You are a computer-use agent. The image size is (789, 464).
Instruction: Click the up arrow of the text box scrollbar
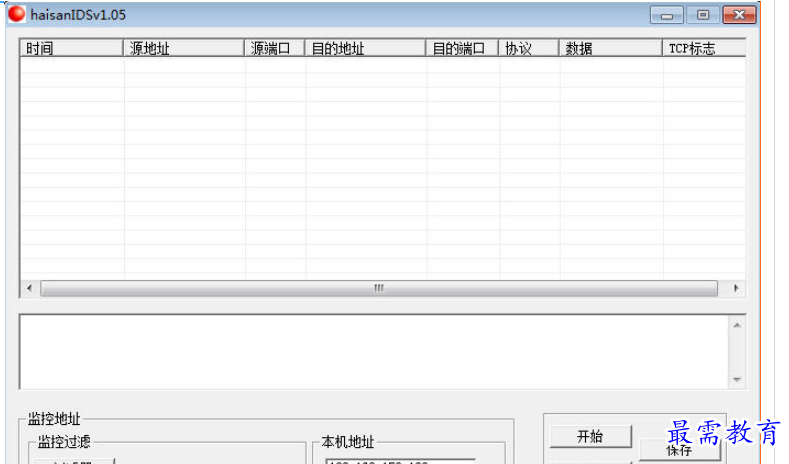click(x=737, y=326)
